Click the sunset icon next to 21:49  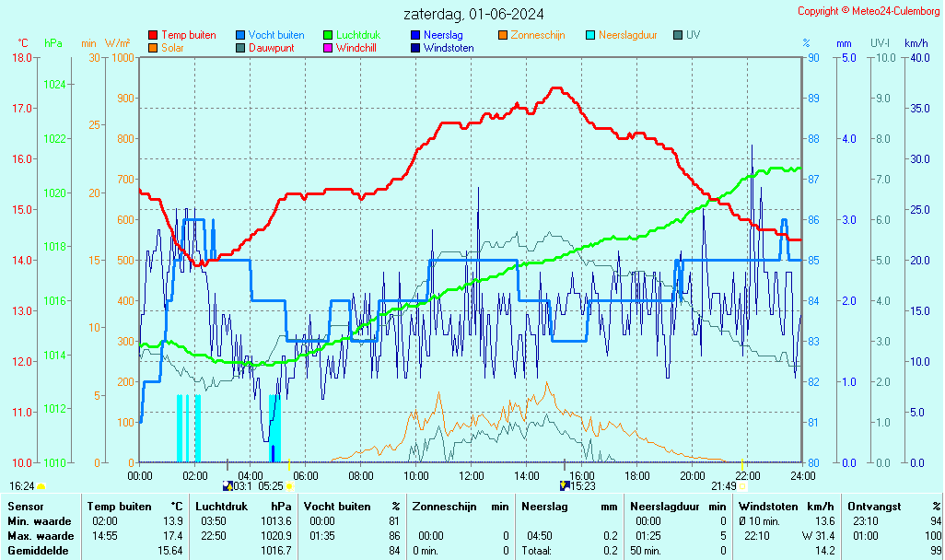coord(742,485)
